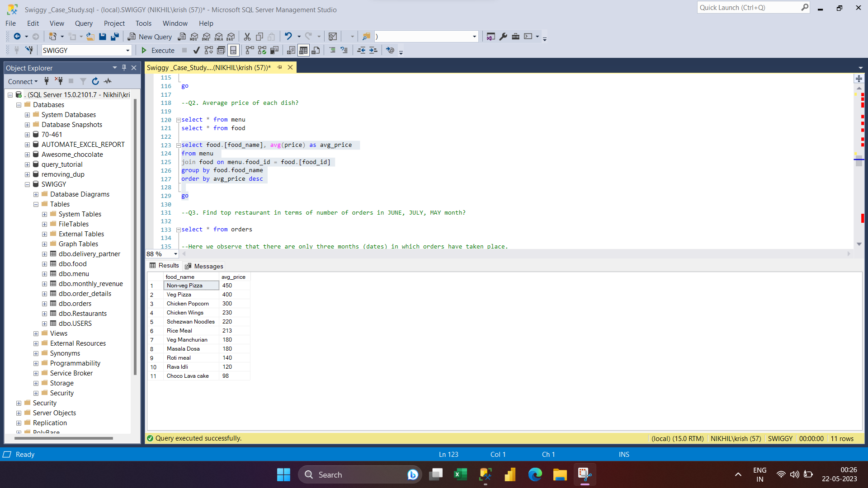Toggle IntelliSense Enabled icon

click(233, 50)
